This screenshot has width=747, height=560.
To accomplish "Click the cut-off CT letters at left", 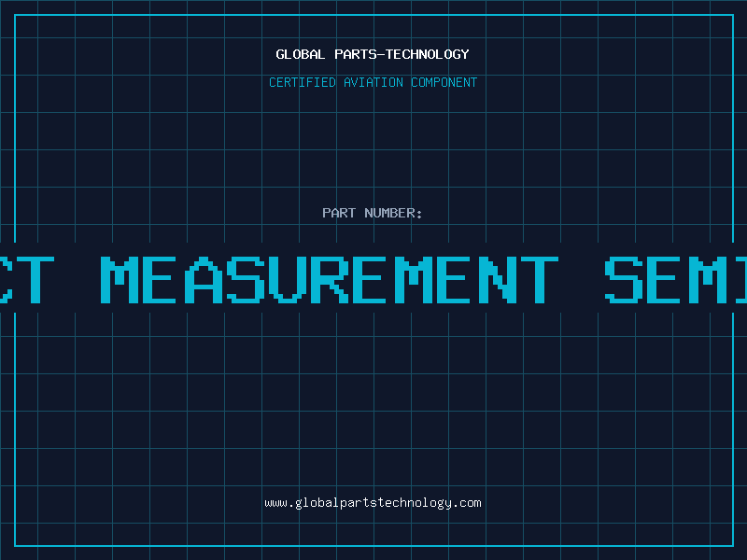I will pos(27,280).
